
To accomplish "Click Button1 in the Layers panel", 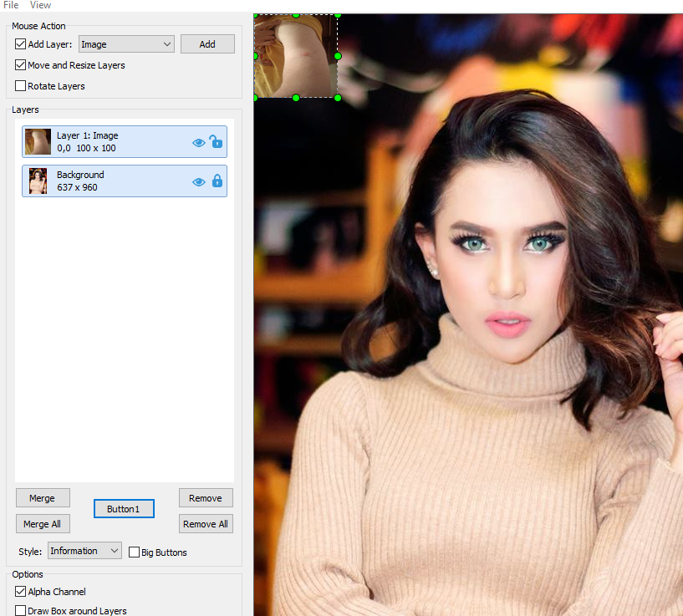I will (124, 509).
